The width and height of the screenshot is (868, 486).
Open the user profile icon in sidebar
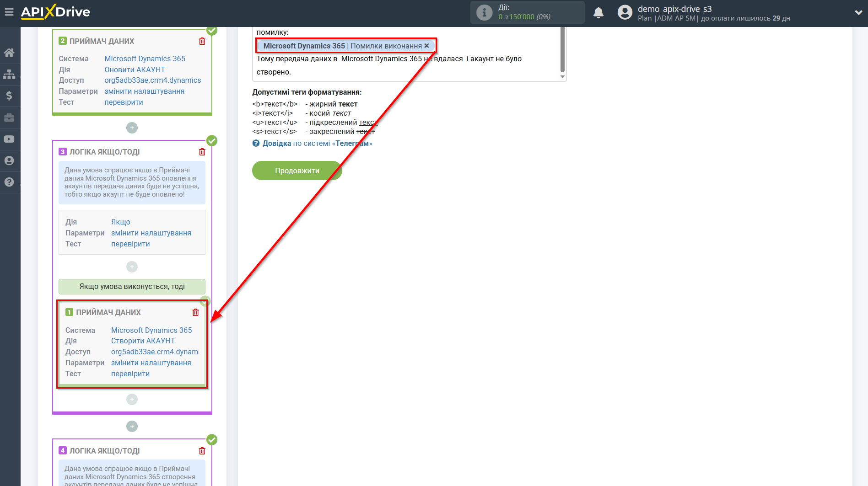(x=9, y=160)
